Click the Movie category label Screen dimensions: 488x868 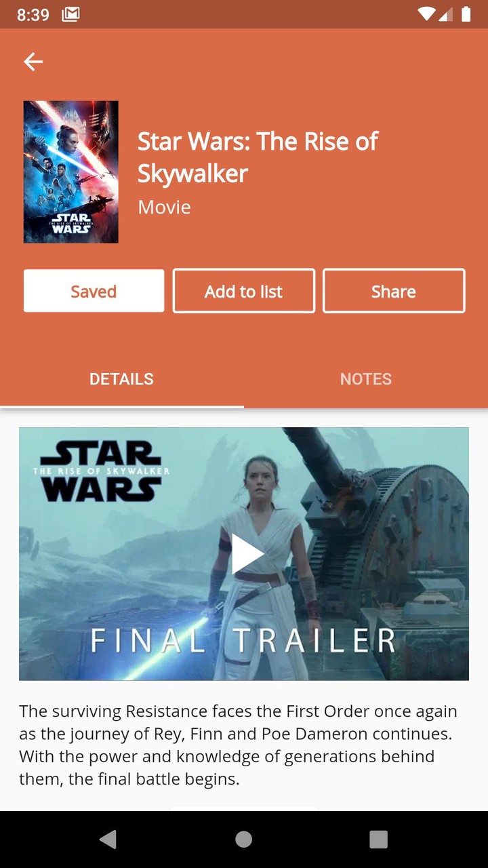tap(164, 207)
